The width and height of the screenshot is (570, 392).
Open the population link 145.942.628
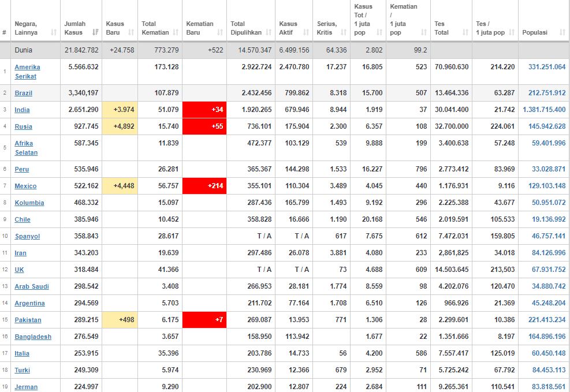tap(547, 126)
